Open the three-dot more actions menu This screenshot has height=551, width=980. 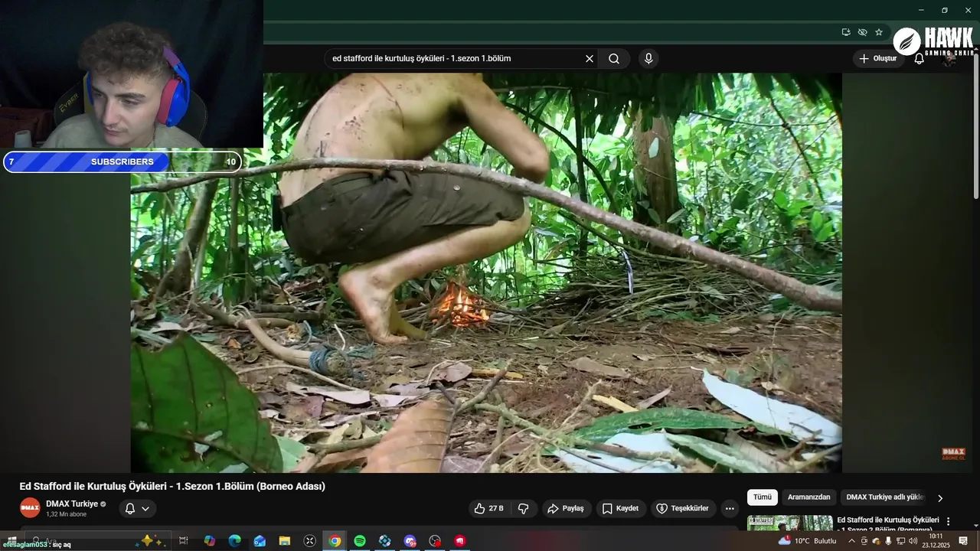[x=730, y=508]
